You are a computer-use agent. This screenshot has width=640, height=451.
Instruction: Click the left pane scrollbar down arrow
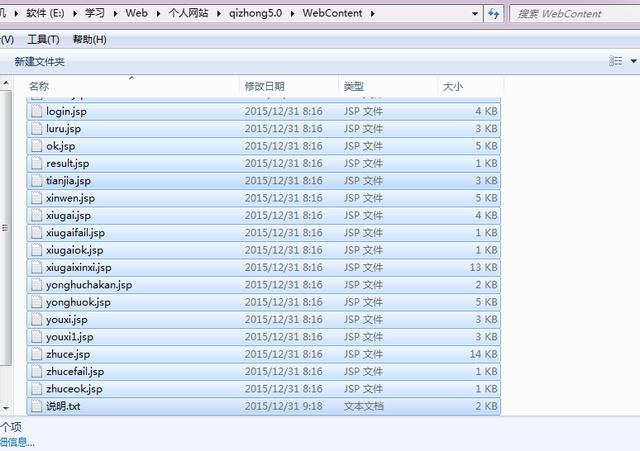coord(6,408)
